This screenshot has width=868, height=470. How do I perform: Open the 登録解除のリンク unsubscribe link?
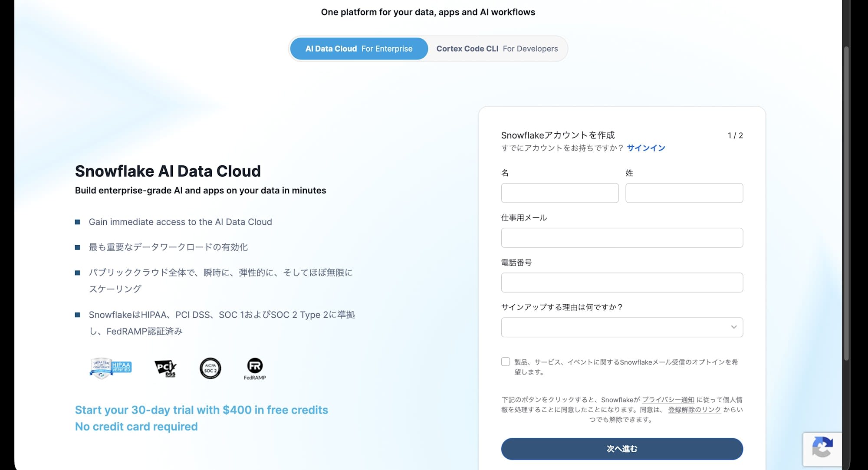(694, 410)
